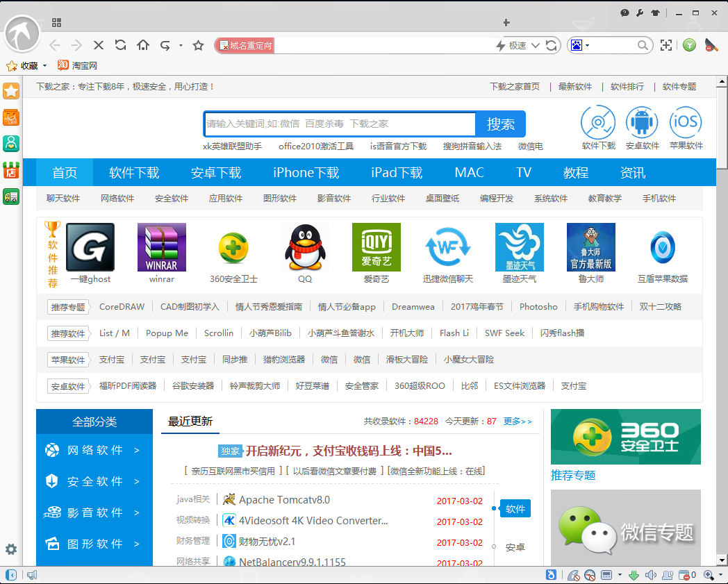Toggle the incognito mode icon in status bar
Viewport: 728px width, 584px height.
pos(666,575)
